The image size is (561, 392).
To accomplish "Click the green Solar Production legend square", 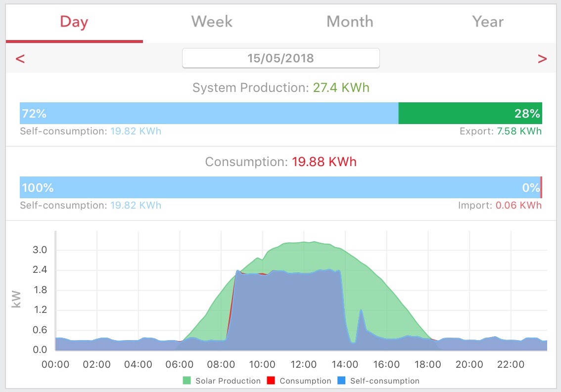I will point(187,381).
